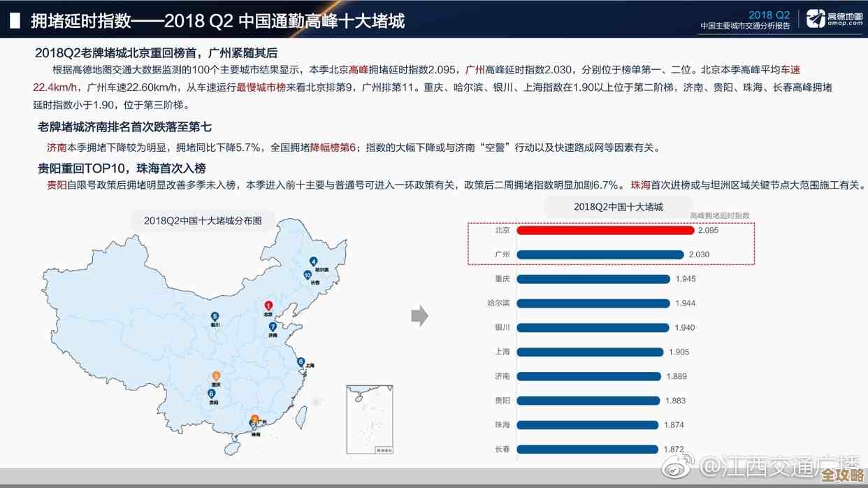Select the orange Chongqing map pin
Viewport: 868px width, 488px height.
216,375
